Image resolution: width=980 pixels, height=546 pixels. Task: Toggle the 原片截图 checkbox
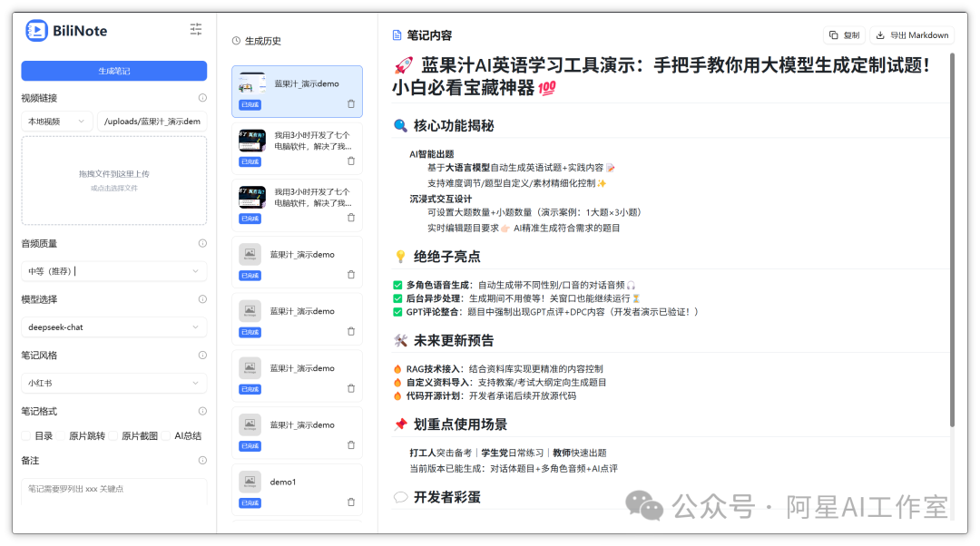tap(113, 435)
